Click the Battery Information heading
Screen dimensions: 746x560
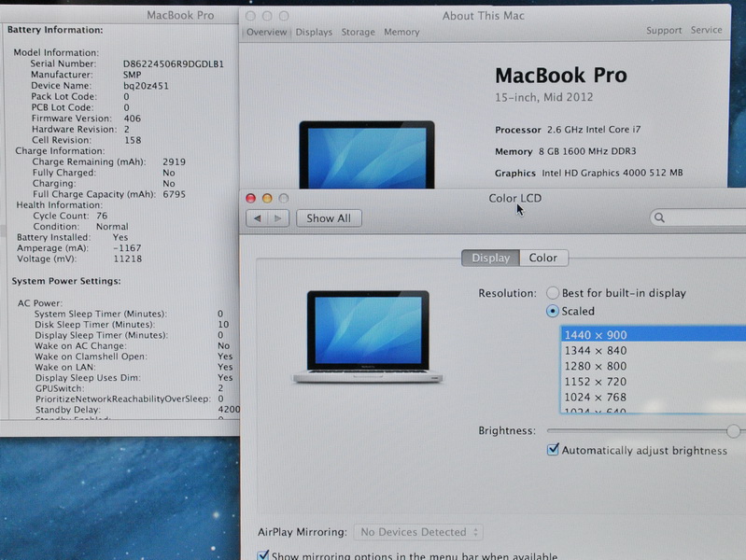pyautogui.click(x=55, y=30)
